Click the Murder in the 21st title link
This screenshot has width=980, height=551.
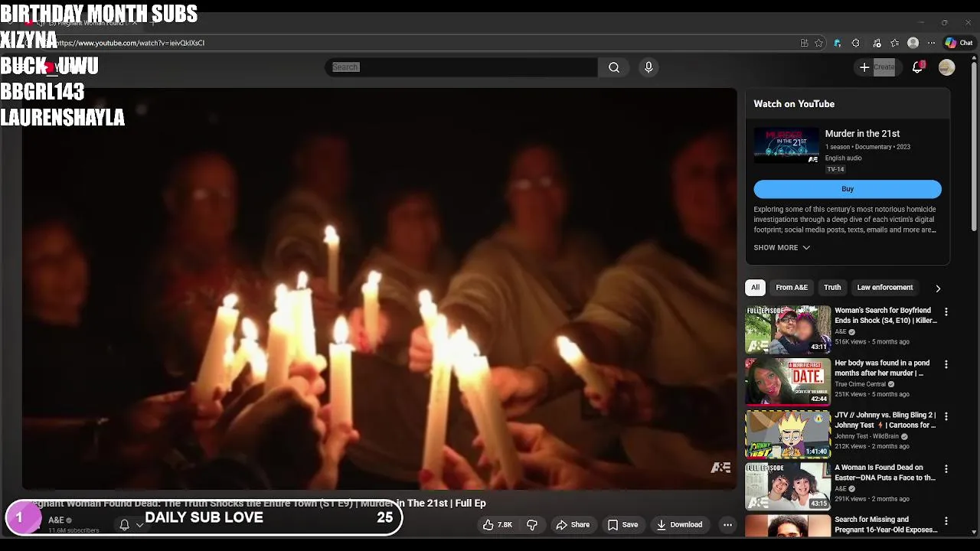(862, 134)
